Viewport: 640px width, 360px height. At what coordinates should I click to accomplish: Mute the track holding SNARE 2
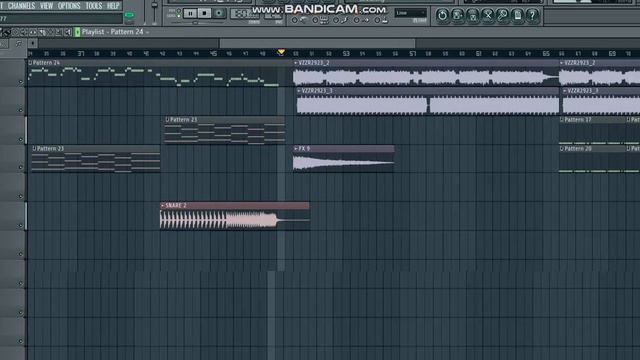pos(20,225)
